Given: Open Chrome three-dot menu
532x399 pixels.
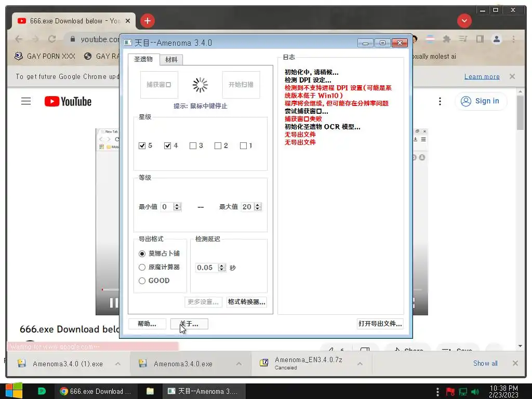Looking at the screenshot, I should (x=514, y=39).
